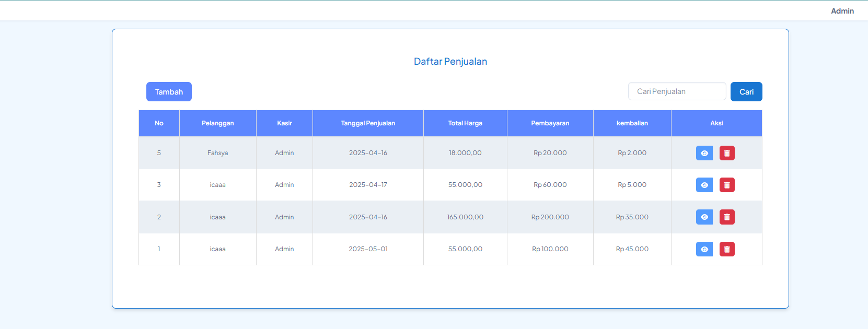Click the Pembayaran column header
The width and height of the screenshot is (868, 329).
click(x=550, y=123)
